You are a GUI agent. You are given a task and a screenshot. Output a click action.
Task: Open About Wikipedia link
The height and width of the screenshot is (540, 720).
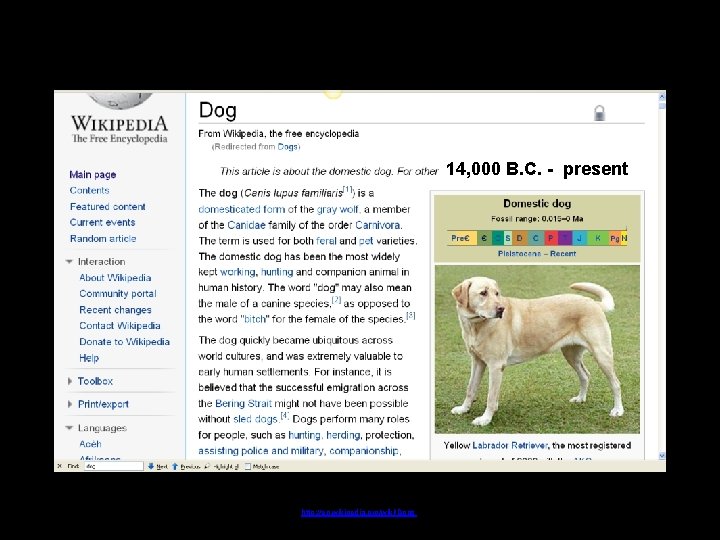pos(115,278)
